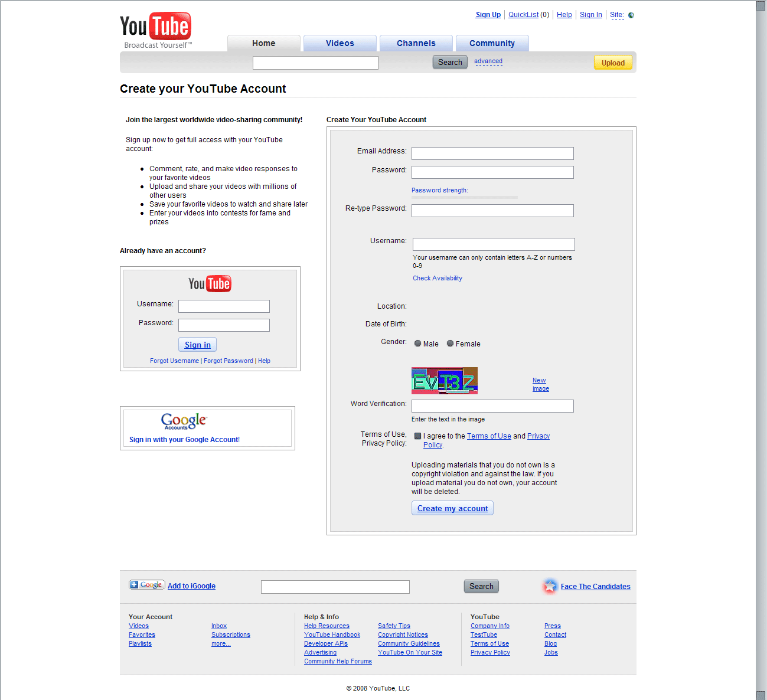Open the Copyright Notices footer link
767x700 pixels.
click(403, 635)
